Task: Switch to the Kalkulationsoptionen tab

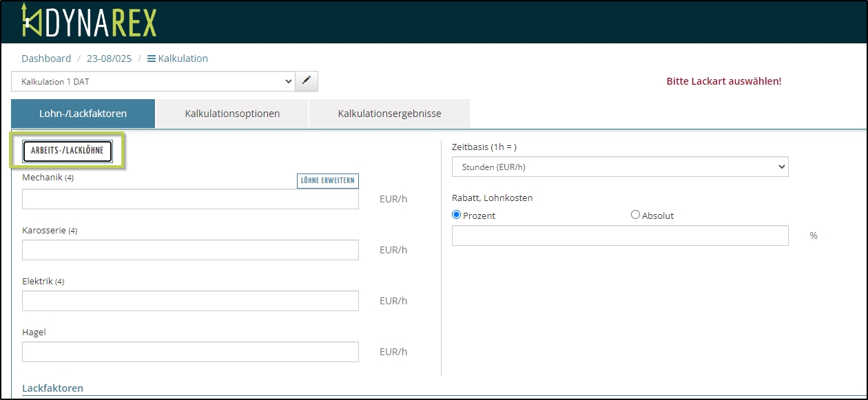Action: click(232, 114)
